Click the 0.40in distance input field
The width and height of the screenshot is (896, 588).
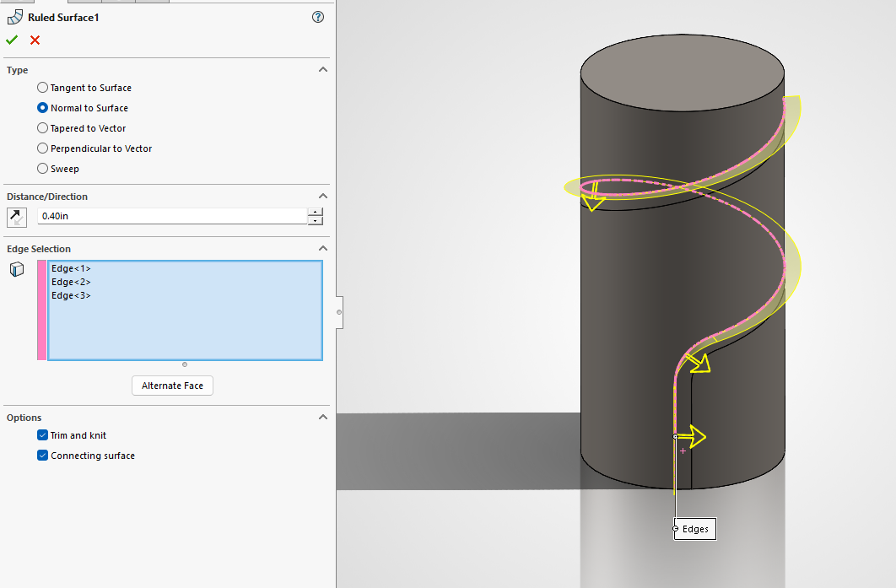(173, 216)
